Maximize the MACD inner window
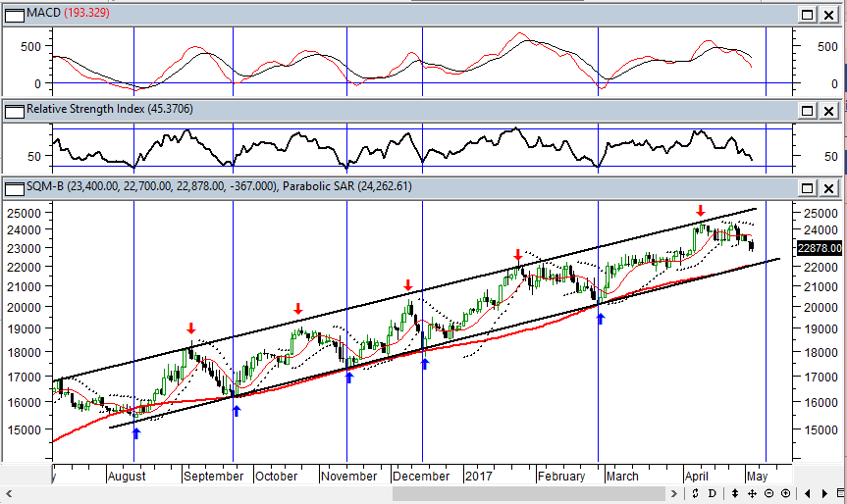The width and height of the screenshot is (847, 504). 807,15
